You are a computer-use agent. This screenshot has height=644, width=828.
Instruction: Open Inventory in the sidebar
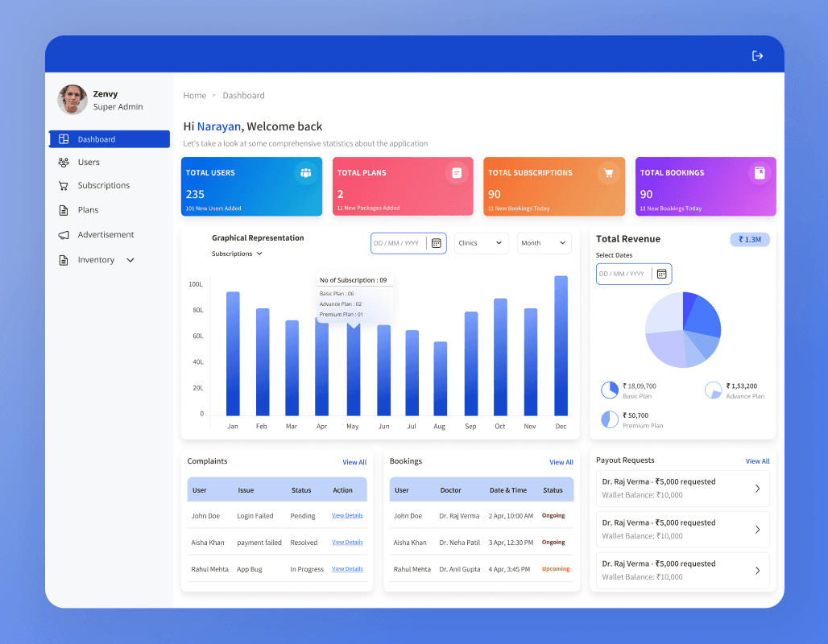[x=96, y=260]
